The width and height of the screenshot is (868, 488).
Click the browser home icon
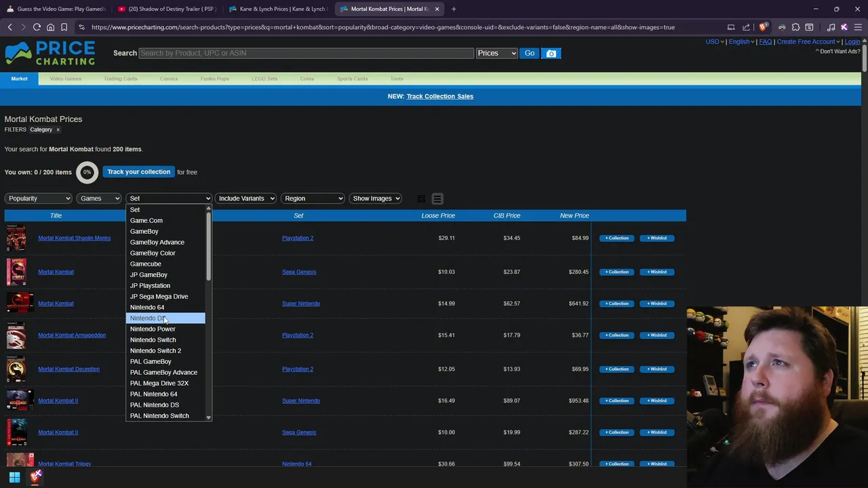50,27
